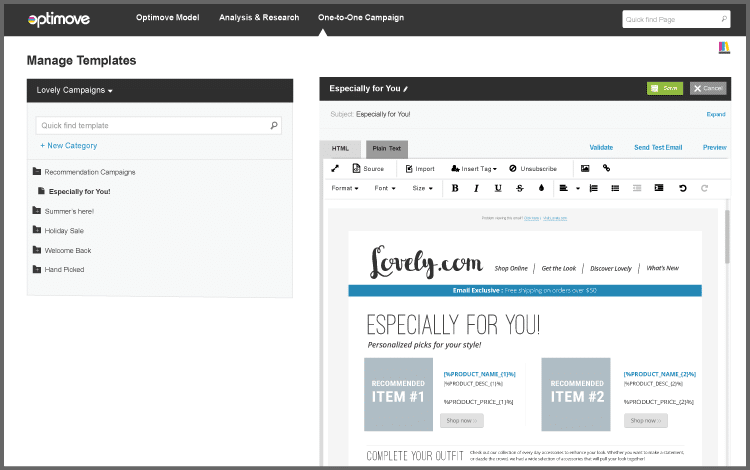Open the Recommendation Campaigns folder
The width and height of the screenshot is (750, 470).
(84, 172)
